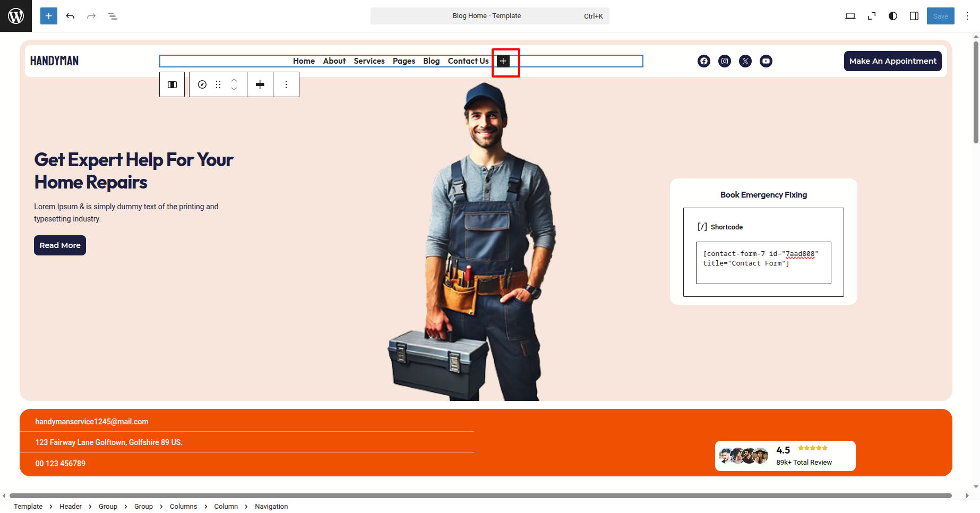
Task: Select parent Column block icon in toolbar
Action: (x=172, y=84)
